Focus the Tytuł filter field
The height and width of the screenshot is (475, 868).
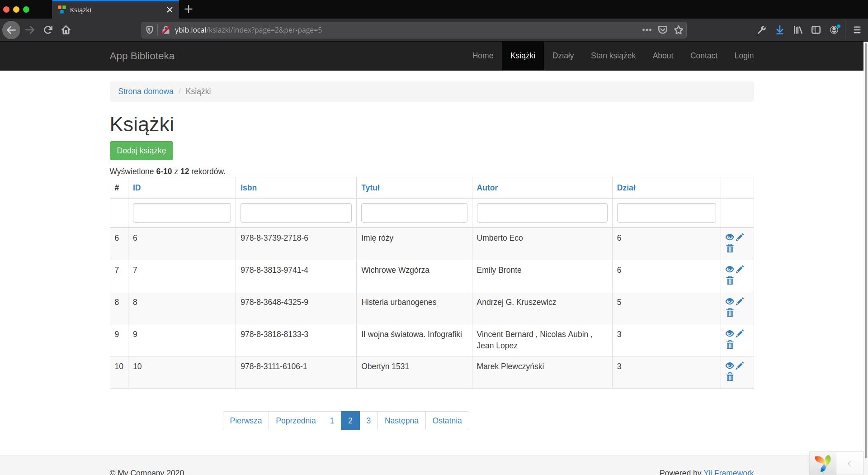[414, 213]
